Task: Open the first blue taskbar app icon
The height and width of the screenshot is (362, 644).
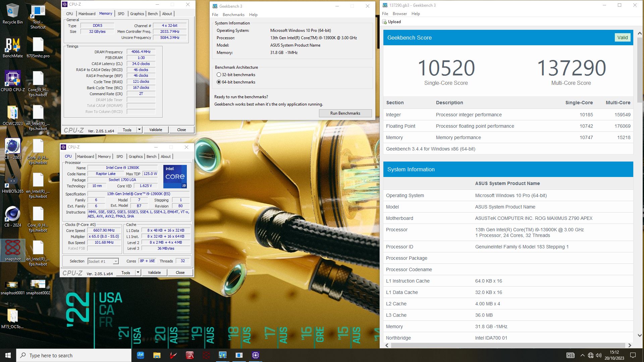Action: [x=140, y=355]
